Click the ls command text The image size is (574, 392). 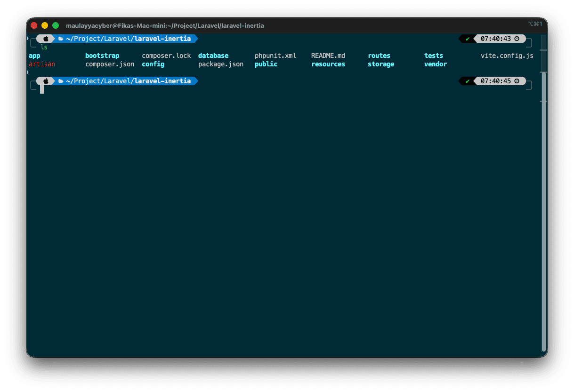point(44,47)
